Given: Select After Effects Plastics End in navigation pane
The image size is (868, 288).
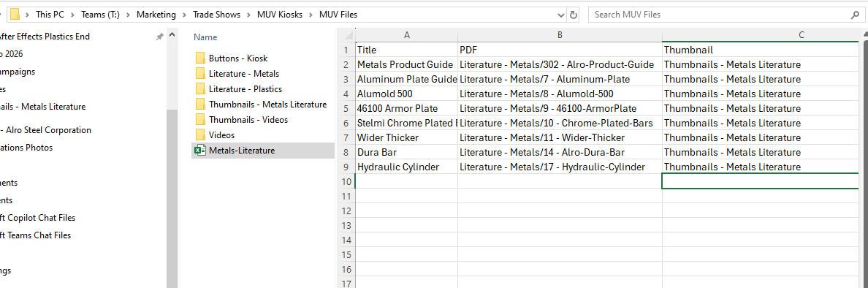Looking at the screenshot, I should point(45,37).
